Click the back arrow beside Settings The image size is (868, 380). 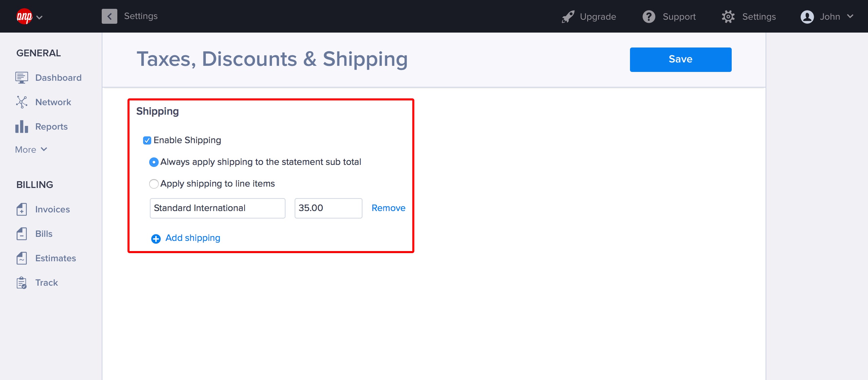pos(110,16)
